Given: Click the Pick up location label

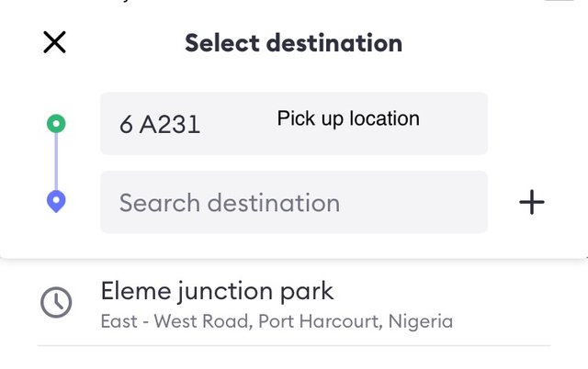Looking at the screenshot, I should (x=348, y=118).
